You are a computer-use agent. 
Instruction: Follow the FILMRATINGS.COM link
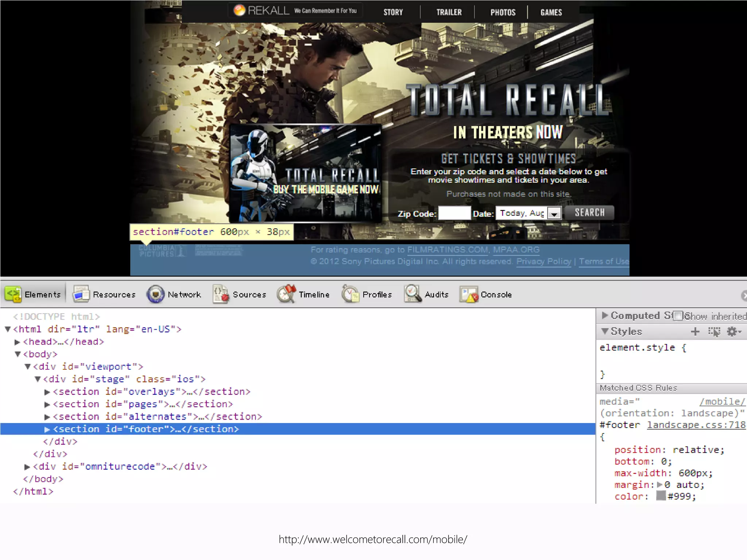click(448, 250)
